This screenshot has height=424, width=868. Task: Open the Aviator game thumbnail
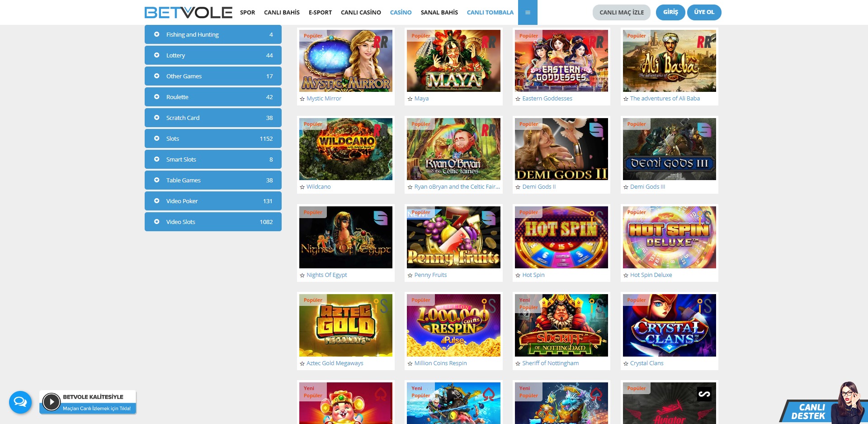tap(670, 403)
